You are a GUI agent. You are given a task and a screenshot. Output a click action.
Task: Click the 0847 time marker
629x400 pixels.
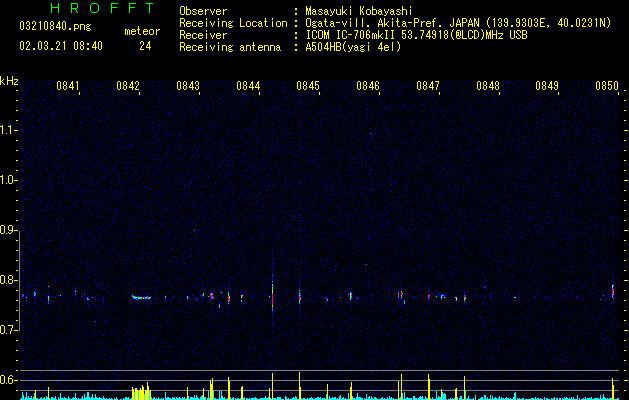(428, 85)
